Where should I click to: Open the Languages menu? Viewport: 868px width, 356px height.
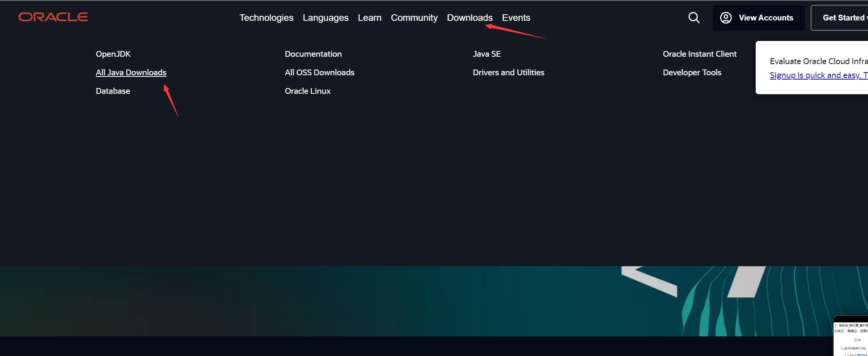tap(325, 18)
